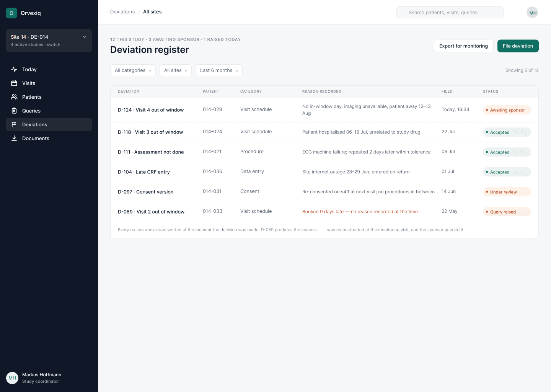551x392 pixels.
Task: Select Deviations in sidebar
Action: (49, 124)
